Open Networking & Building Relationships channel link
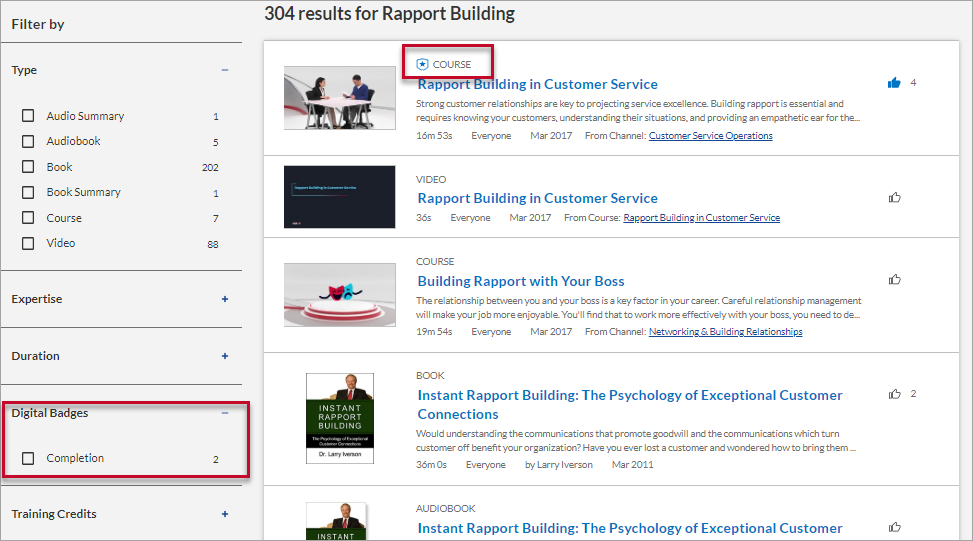Image resolution: width=973 pixels, height=541 pixels. pyautogui.click(x=725, y=332)
